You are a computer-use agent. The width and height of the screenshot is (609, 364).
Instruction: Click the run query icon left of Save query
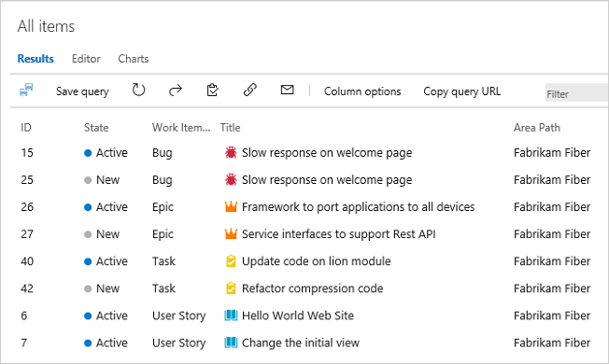coord(26,90)
